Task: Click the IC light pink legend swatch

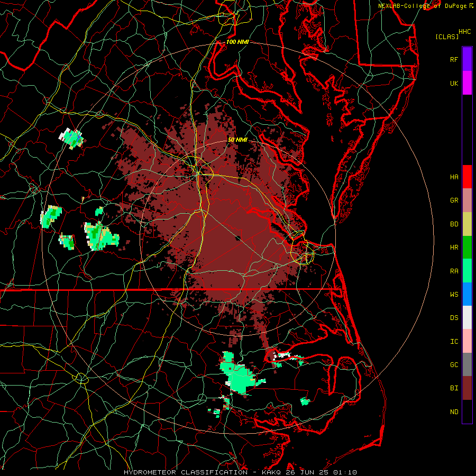Action: [467, 341]
